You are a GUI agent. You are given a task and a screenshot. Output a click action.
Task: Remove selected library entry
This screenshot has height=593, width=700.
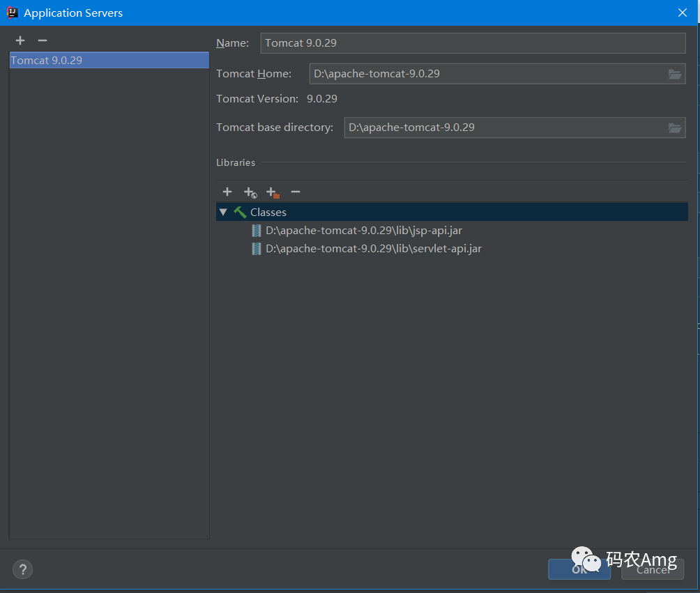[296, 192]
